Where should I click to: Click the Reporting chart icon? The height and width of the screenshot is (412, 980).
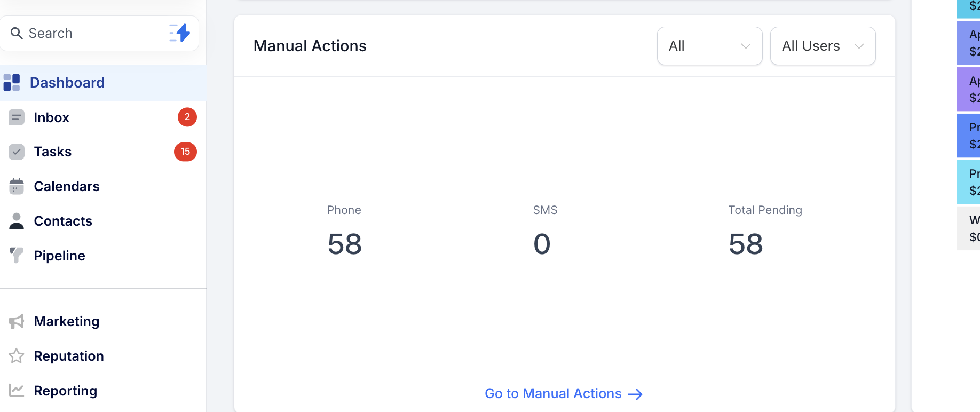(17, 391)
